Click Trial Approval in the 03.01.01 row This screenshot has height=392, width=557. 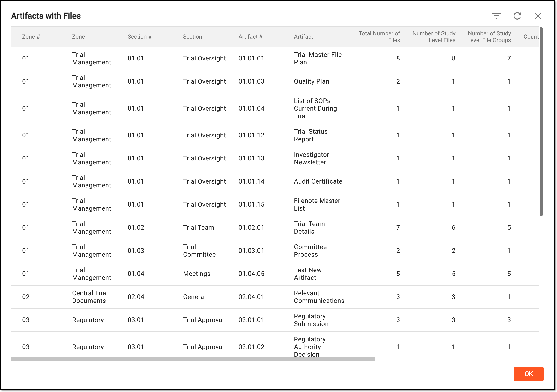click(203, 320)
